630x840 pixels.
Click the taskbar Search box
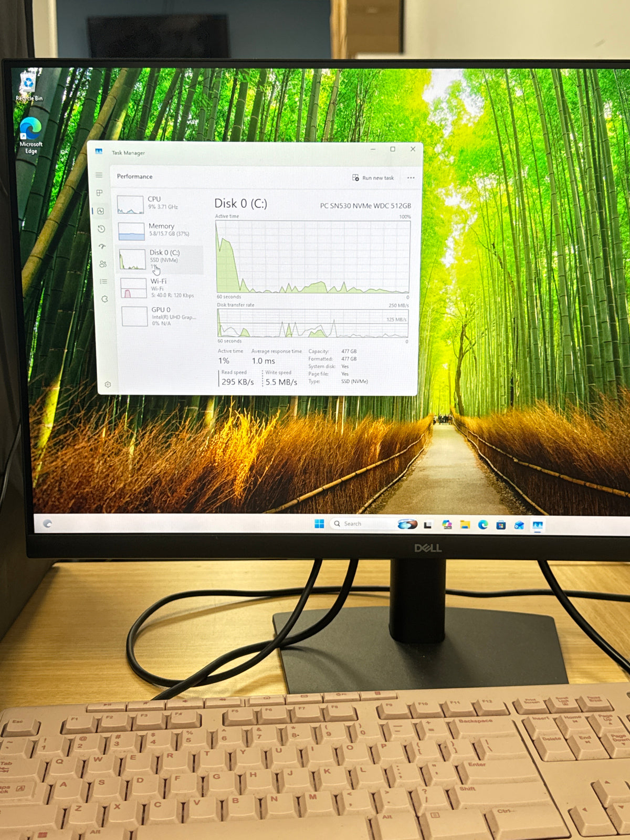click(374, 523)
